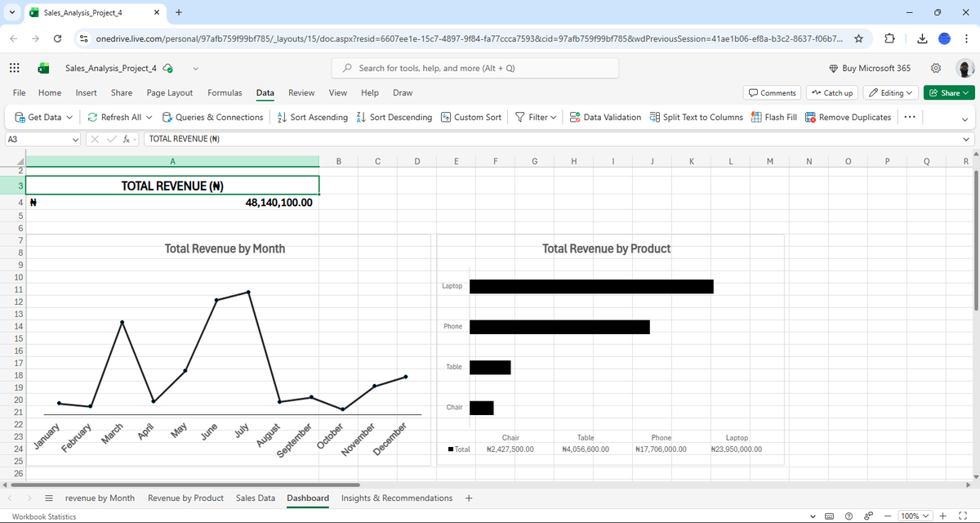This screenshot has width=980, height=523.
Task: Apply Flash Fill
Action: point(774,117)
